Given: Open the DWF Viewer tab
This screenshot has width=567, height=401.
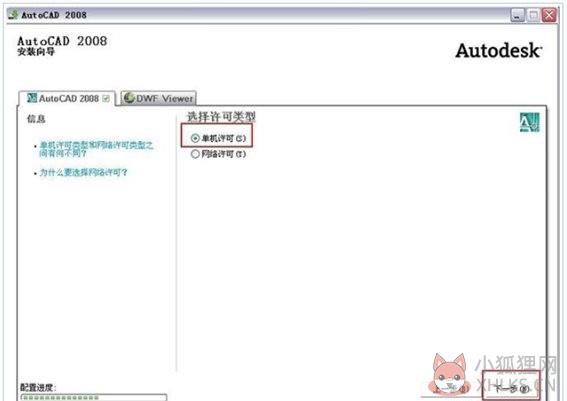Looking at the screenshot, I should [158, 98].
